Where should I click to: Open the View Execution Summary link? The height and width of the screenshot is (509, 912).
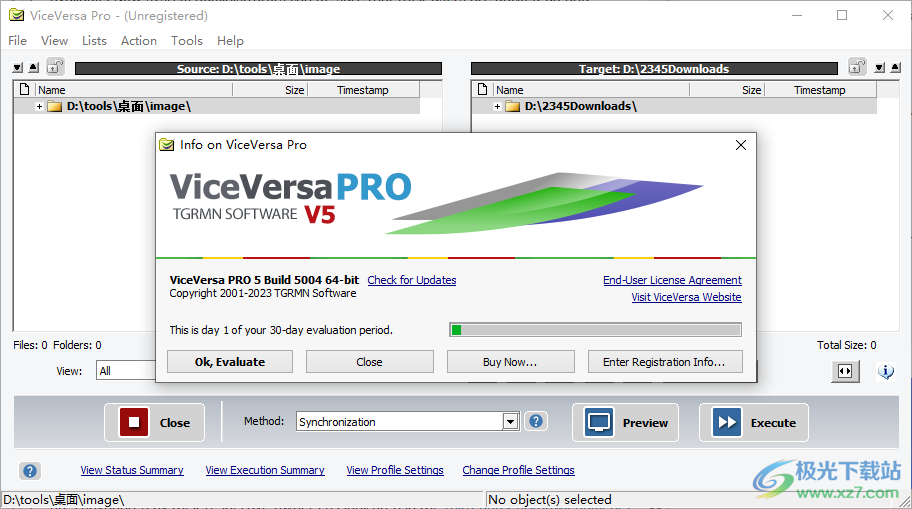click(265, 470)
